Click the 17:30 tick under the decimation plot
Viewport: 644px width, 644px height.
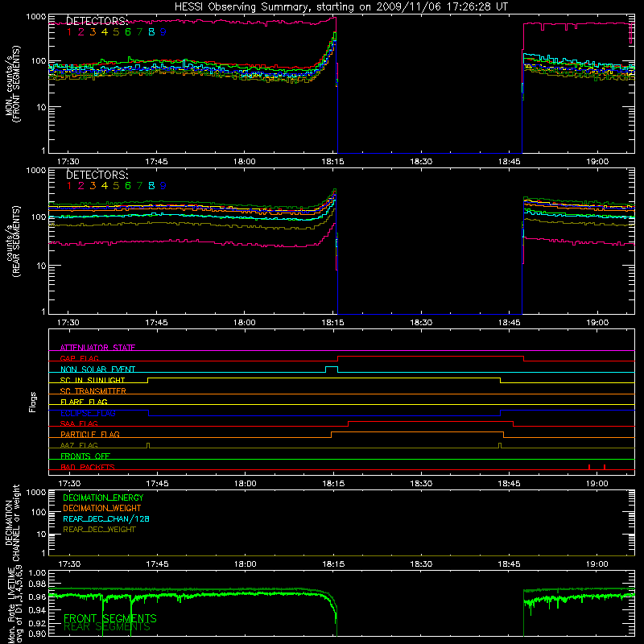pos(69,564)
